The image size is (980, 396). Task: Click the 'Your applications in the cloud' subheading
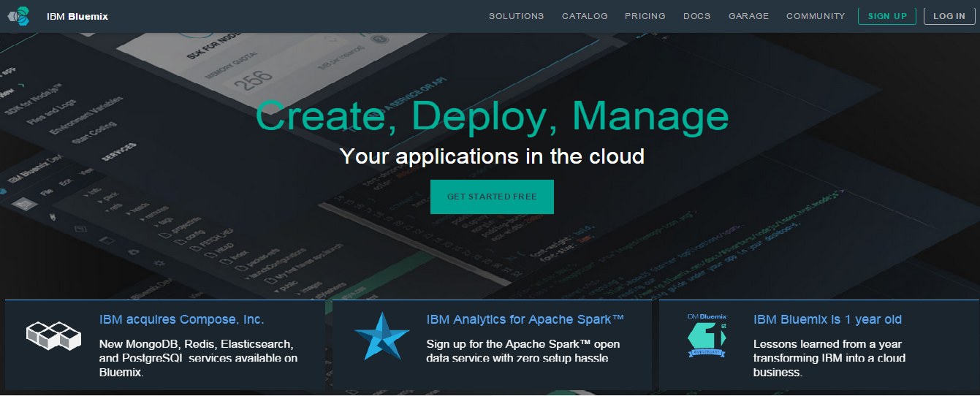tap(492, 156)
